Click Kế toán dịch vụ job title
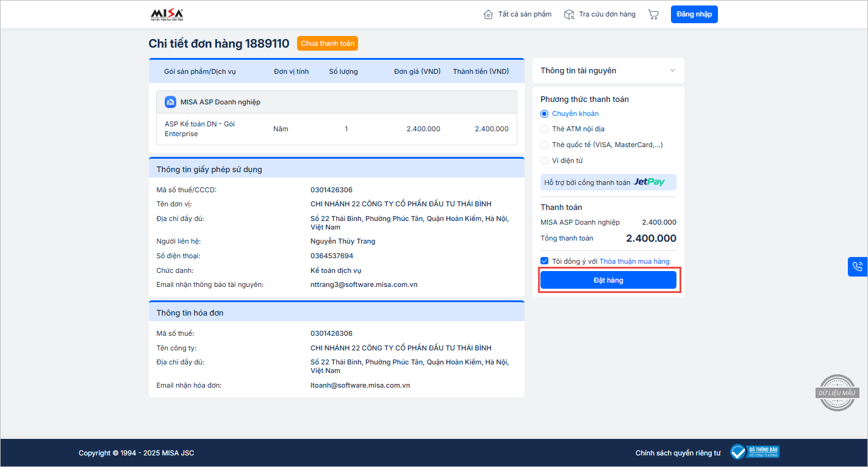This screenshot has height=467, width=868. [x=336, y=270]
